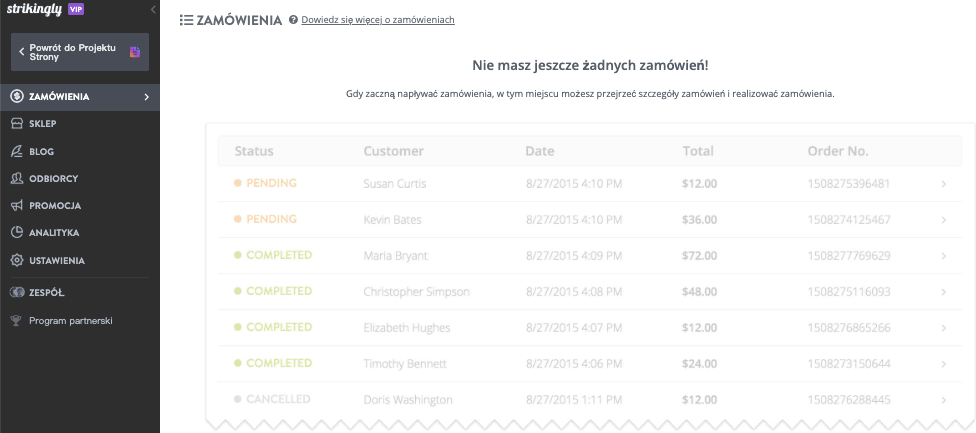
Task: Click the Ustawienia gear icon
Action: point(17,261)
